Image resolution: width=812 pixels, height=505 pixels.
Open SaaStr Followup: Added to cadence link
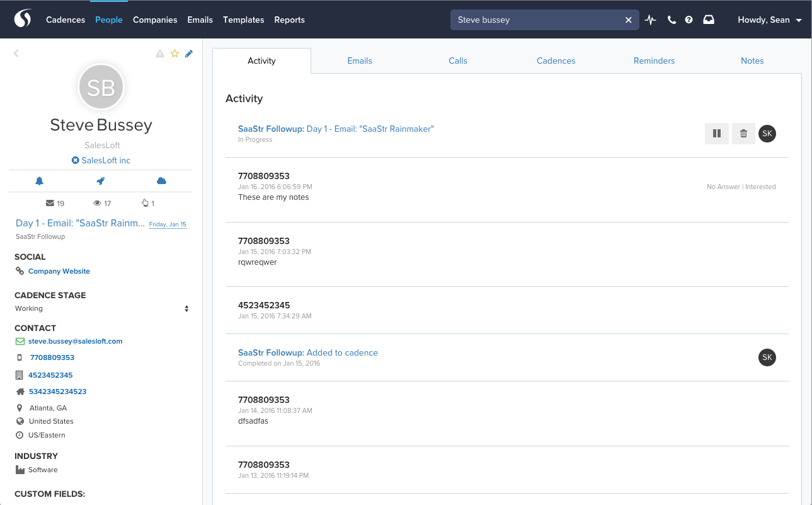tap(308, 352)
